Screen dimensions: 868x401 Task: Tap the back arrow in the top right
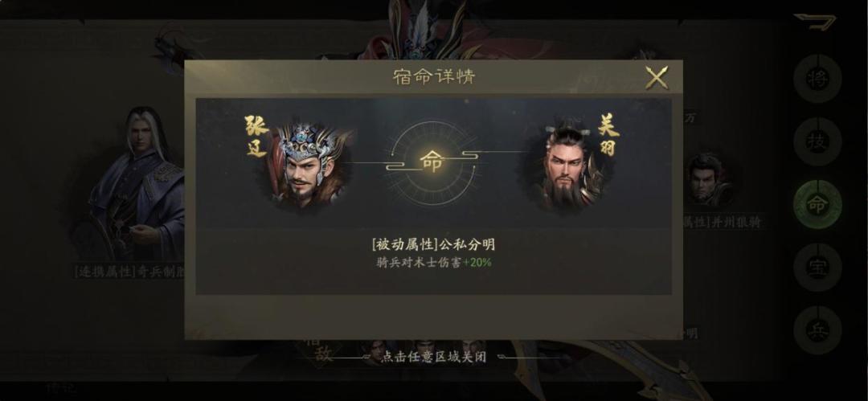tap(815, 21)
